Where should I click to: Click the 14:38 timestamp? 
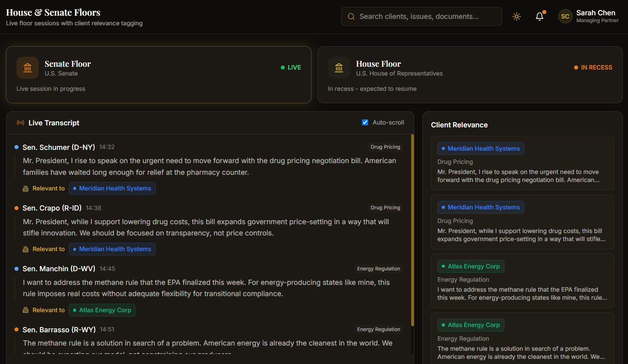pos(93,208)
